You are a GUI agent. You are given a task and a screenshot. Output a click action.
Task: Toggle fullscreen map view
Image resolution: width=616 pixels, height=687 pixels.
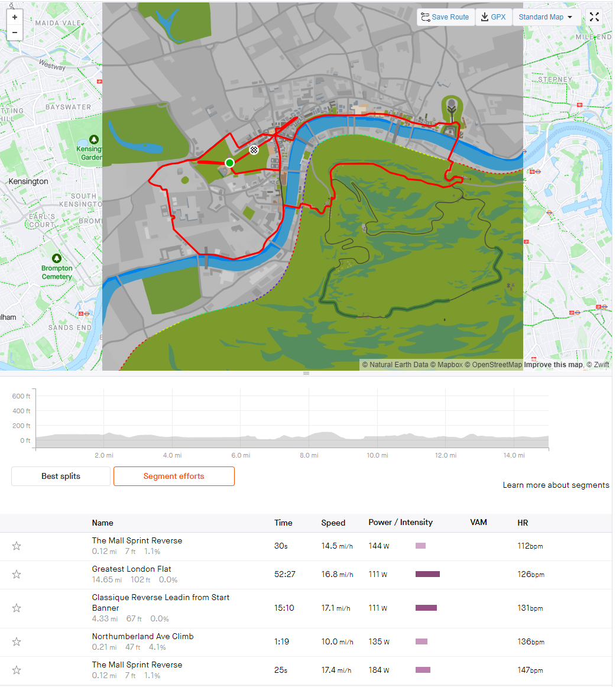click(x=594, y=17)
